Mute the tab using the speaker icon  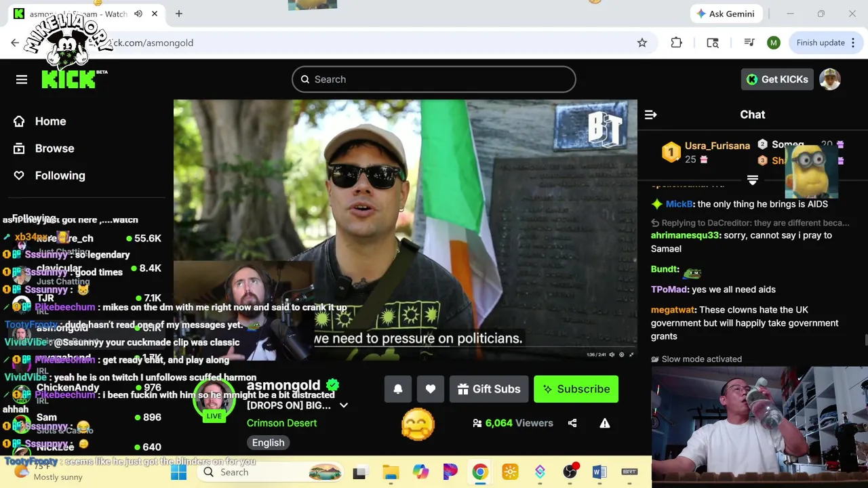[138, 14]
